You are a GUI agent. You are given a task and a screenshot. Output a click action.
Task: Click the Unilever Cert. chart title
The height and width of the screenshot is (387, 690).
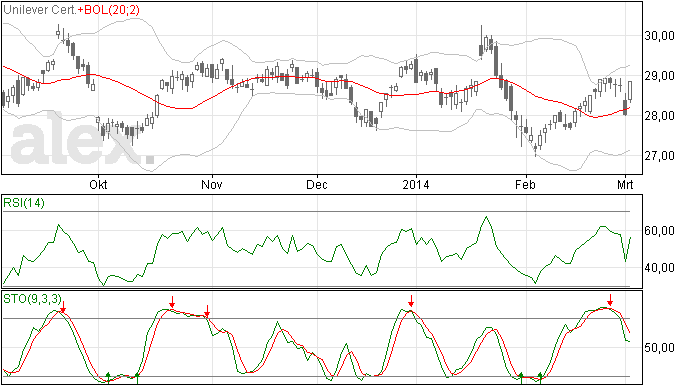[x=40, y=10]
